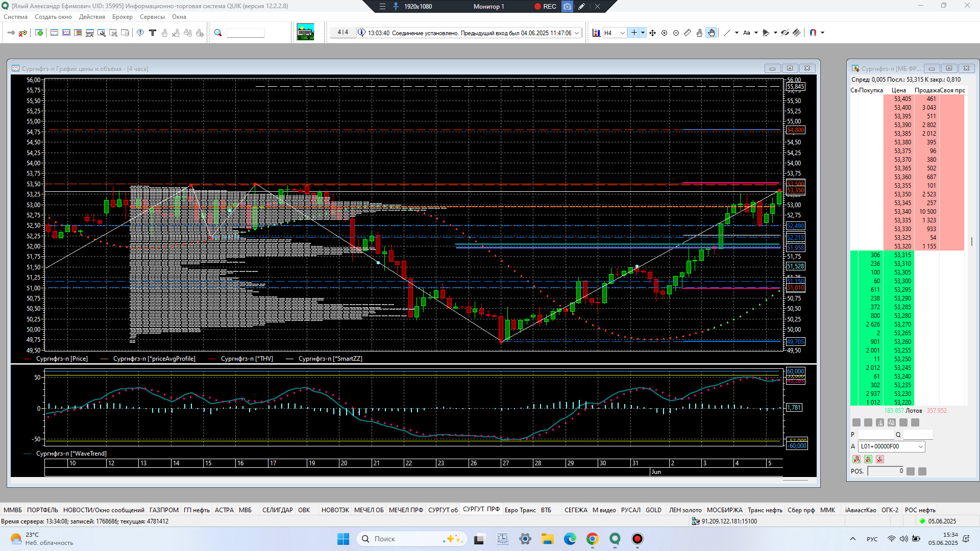Click the zoom out magnifier icon
The image size is (980, 551).
click(x=676, y=33)
